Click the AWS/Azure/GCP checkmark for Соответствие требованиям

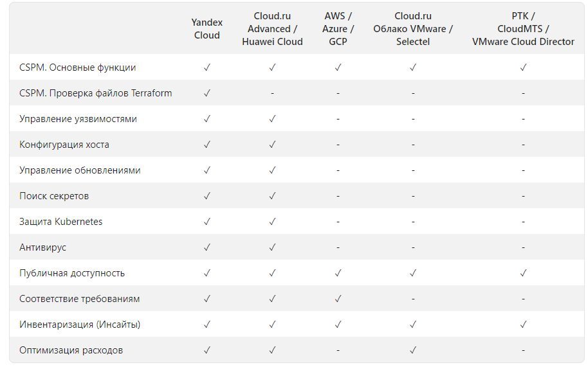[x=338, y=299]
